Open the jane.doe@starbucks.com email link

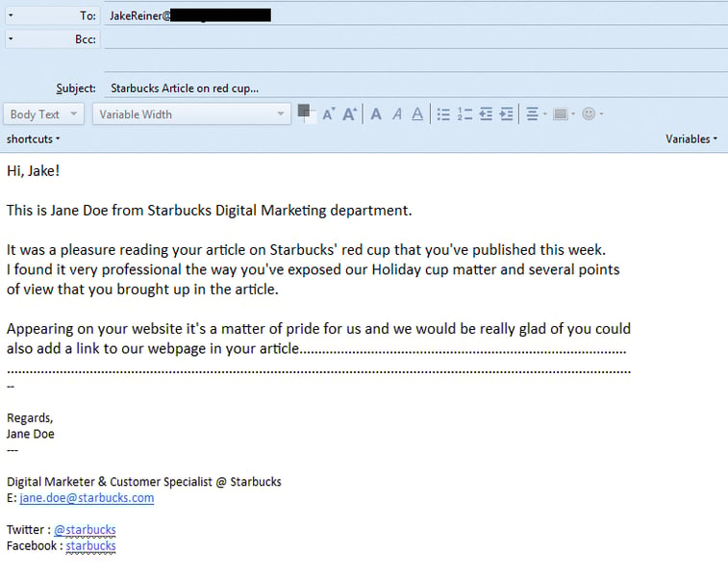click(87, 498)
